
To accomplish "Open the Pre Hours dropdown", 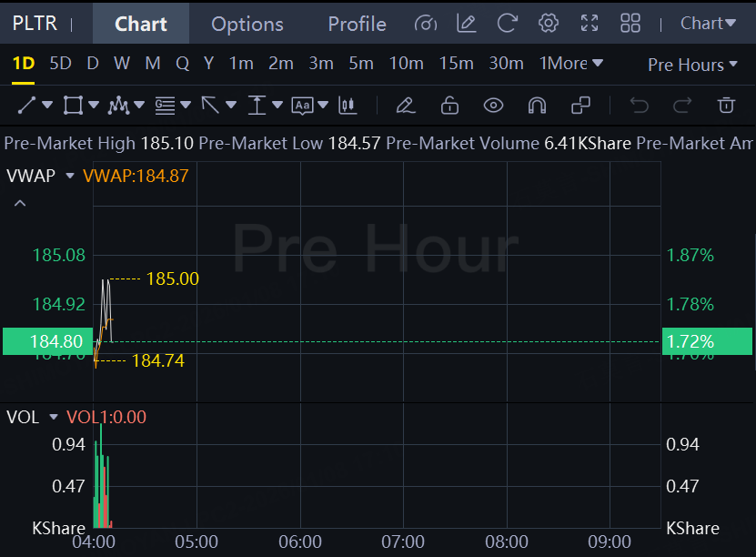I will point(692,65).
